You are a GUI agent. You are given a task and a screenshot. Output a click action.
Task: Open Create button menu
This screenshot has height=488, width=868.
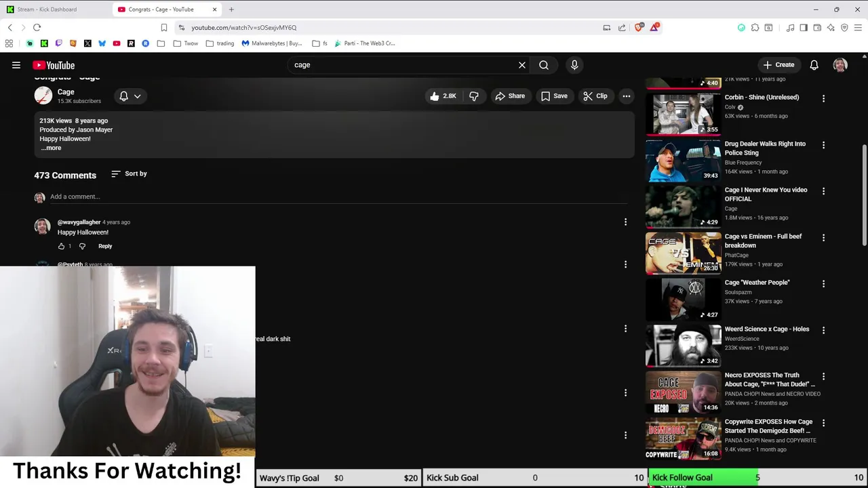click(778, 65)
